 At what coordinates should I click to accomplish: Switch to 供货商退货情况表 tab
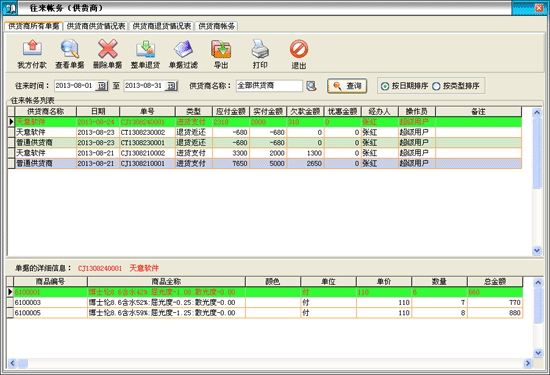162,26
